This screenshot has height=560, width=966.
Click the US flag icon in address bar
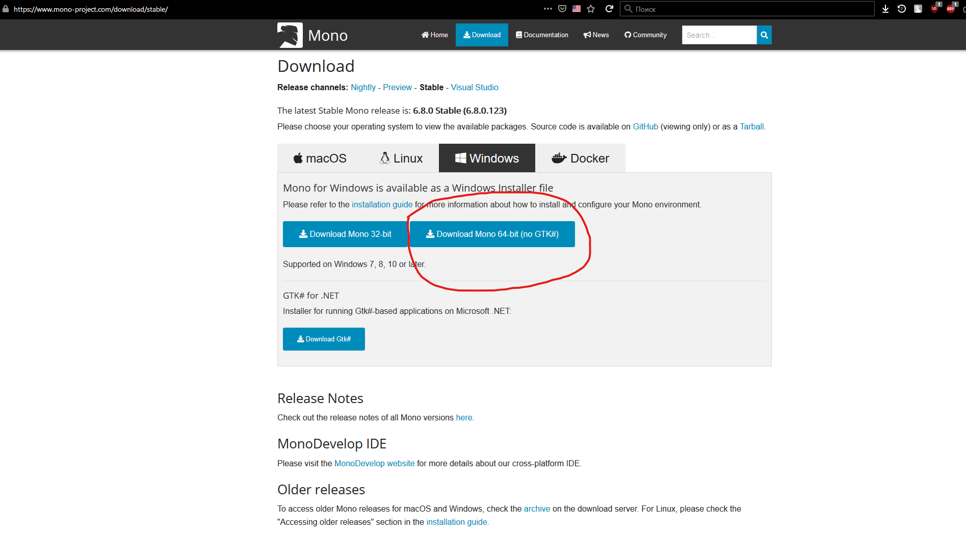pos(577,9)
